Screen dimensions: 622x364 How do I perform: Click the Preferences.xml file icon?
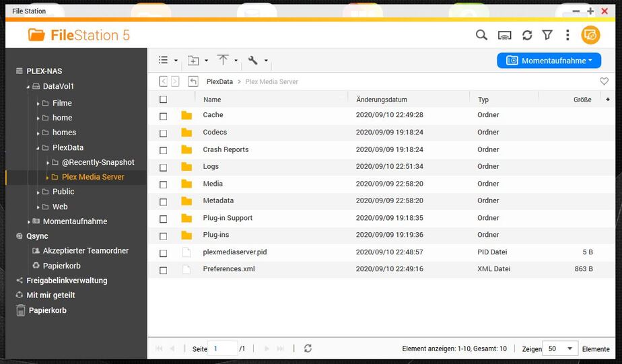point(186,269)
